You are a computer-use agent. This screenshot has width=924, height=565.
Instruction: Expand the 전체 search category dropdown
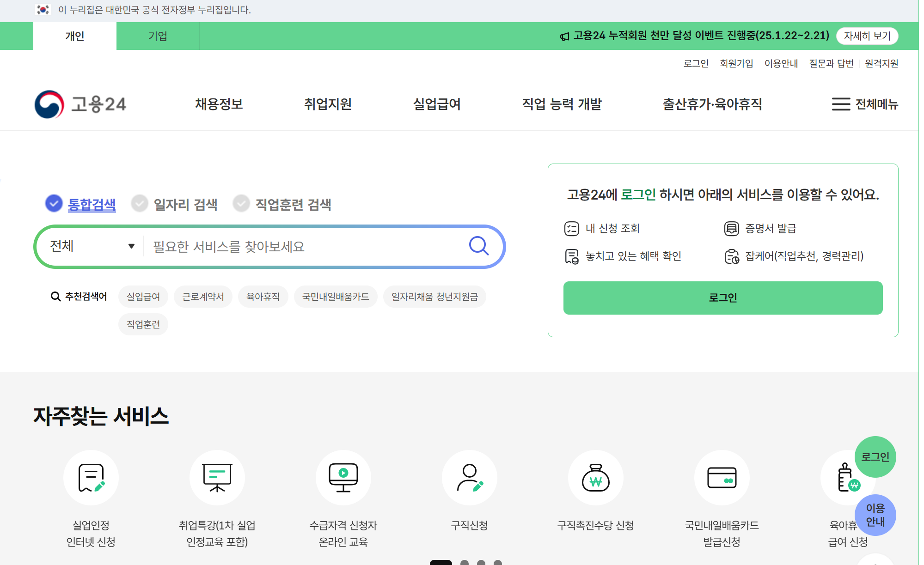pyautogui.click(x=92, y=246)
